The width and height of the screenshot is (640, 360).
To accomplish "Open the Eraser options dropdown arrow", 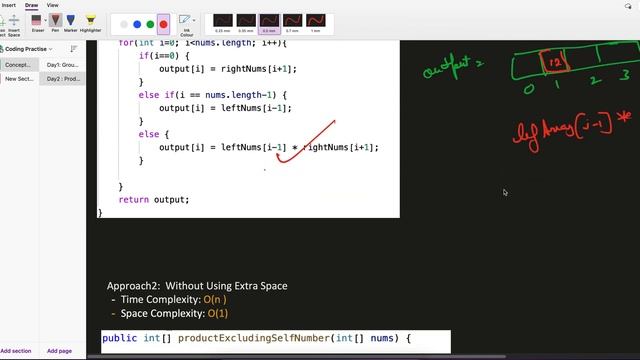I will [x=45, y=20].
